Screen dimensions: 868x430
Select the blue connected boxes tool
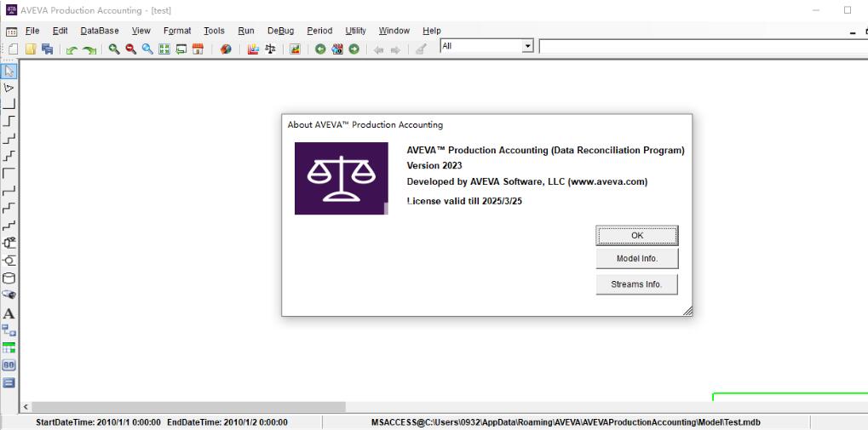pos(9,330)
